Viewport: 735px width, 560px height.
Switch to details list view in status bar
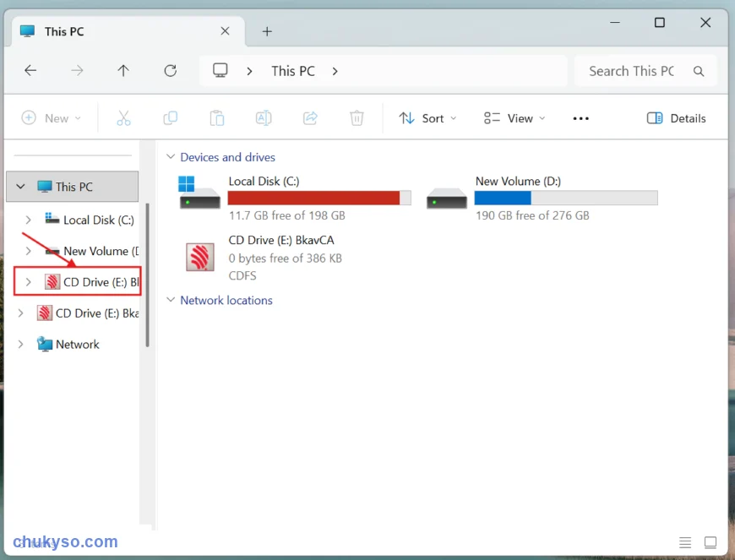click(x=685, y=542)
